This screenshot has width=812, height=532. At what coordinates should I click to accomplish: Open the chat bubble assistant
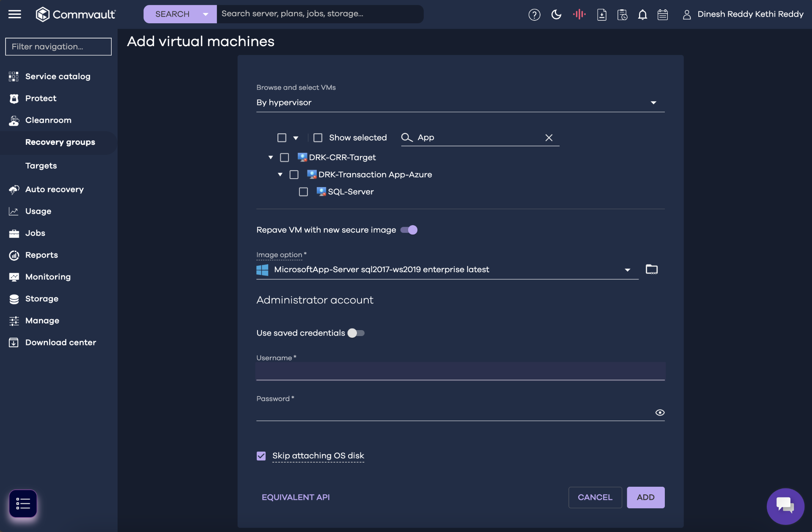pyautogui.click(x=785, y=506)
